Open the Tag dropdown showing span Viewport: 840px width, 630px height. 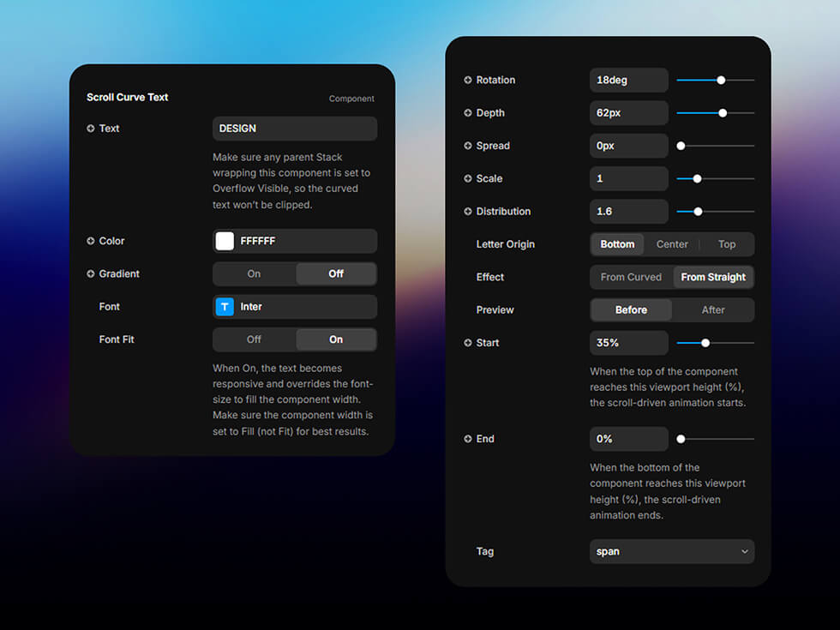pos(671,551)
